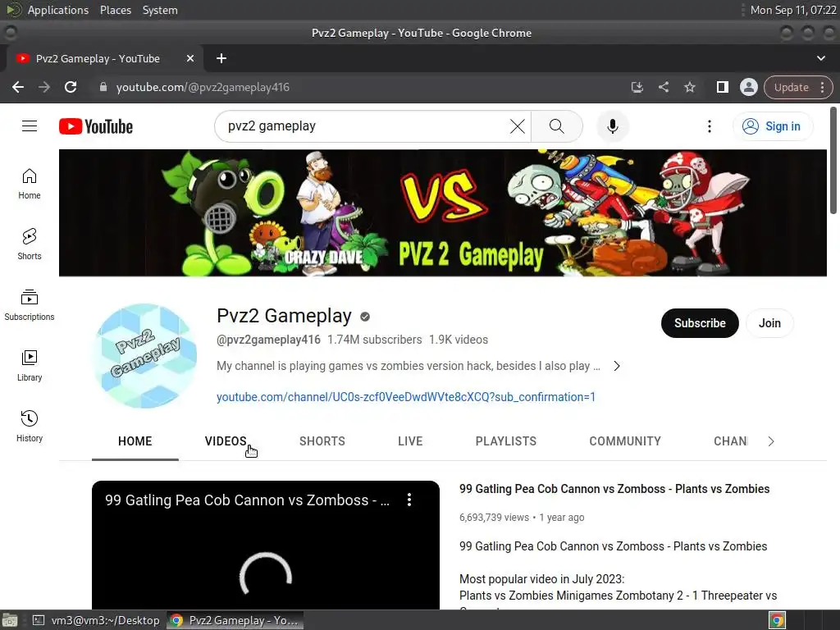Image resolution: width=840 pixels, height=630 pixels.
Task: Toggle Chrome's side panel icon
Action: [x=722, y=87]
